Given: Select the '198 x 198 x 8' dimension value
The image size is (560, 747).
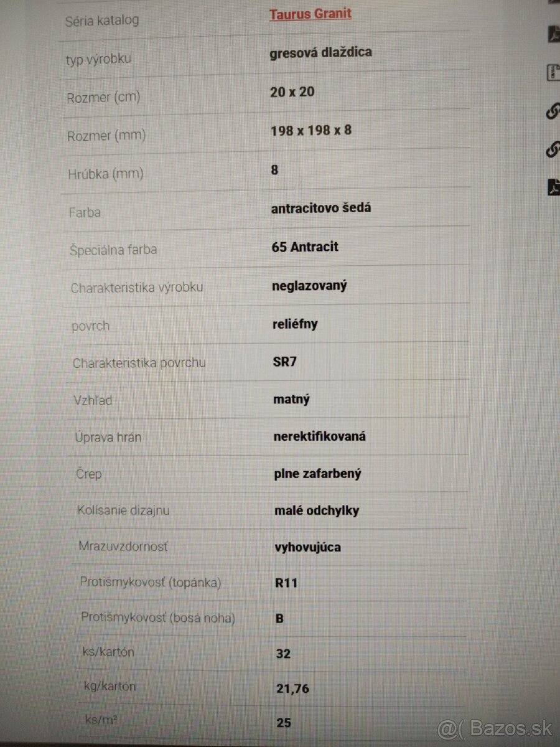Looking at the screenshot, I should [311, 131].
